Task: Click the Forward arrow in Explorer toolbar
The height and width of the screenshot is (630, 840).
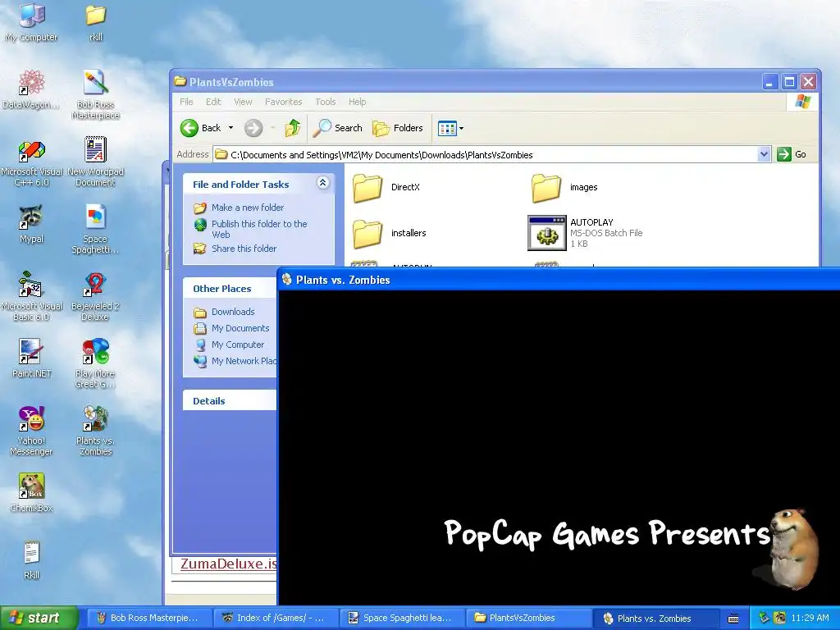Action: click(x=253, y=128)
